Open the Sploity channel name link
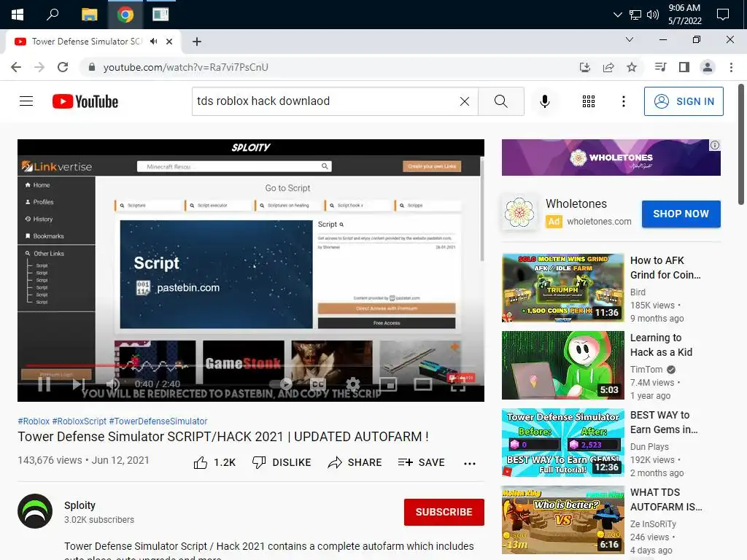Screen dimensions: 747x560 [80, 505]
